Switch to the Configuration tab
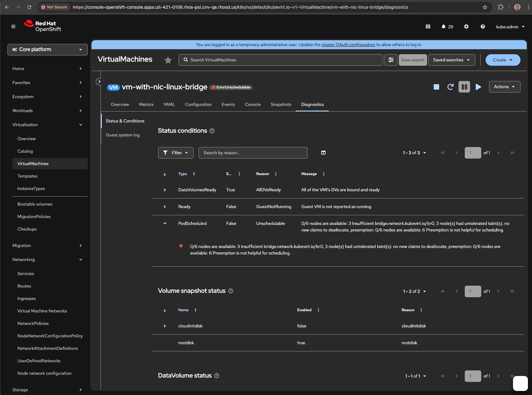Viewport: 532px width, 395px height. (x=198, y=105)
